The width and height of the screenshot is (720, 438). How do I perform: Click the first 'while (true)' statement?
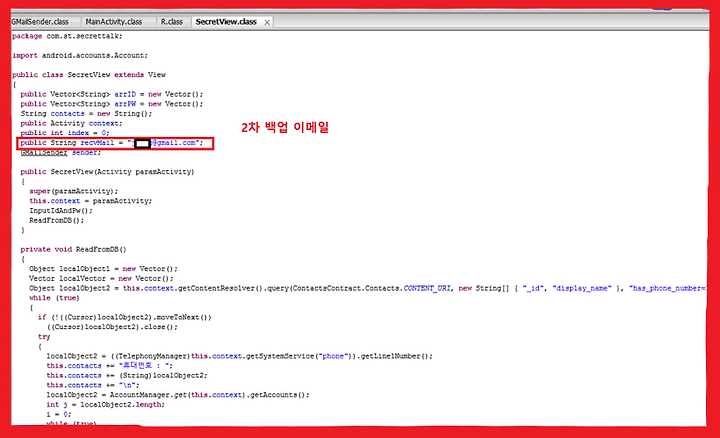pos(54,298)
